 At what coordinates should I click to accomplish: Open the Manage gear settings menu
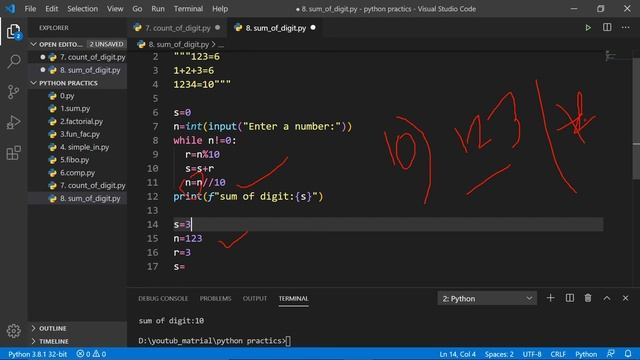[13, 331]
